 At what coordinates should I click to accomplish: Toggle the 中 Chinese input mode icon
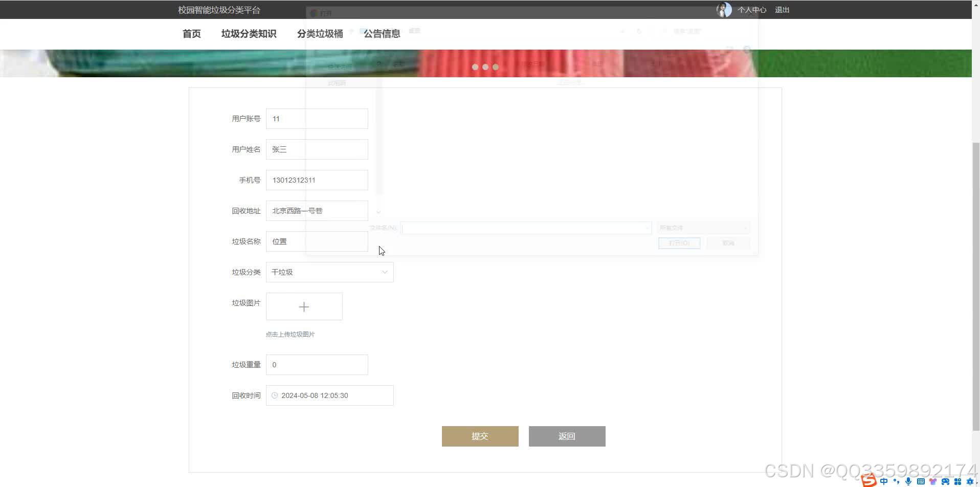pos(884,481)
